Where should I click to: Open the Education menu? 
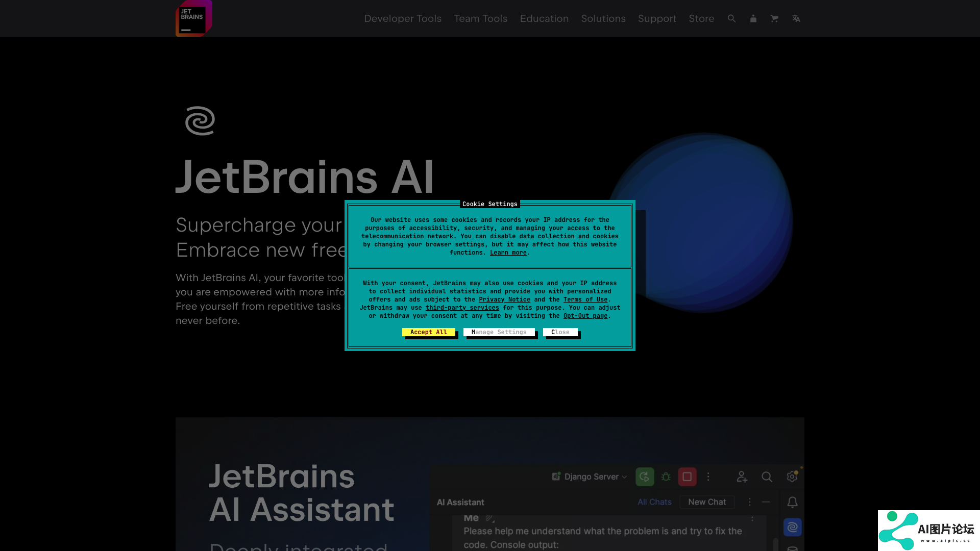544,18
